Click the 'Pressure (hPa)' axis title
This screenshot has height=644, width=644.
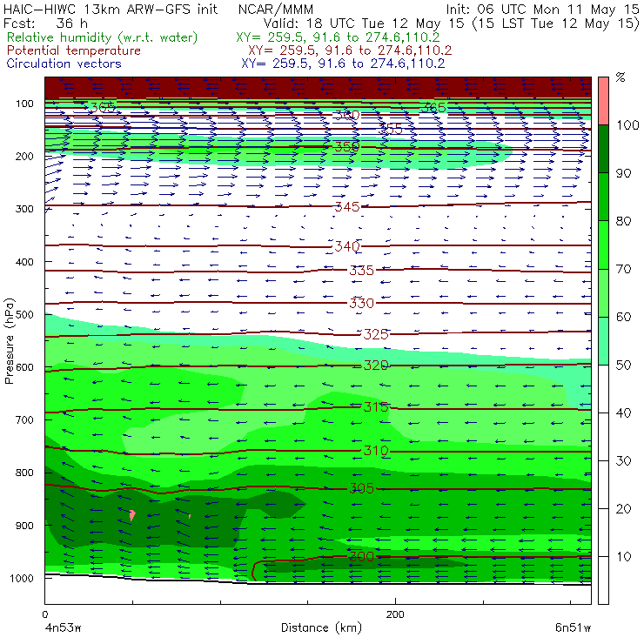(9, 341)
